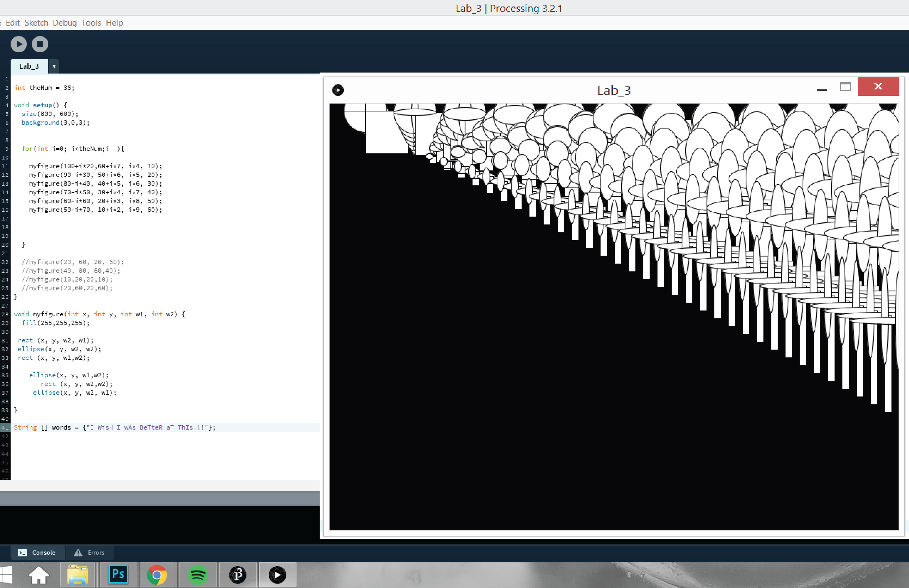Click the Processing app taskbar icon
This screenshot has height=588, width=909.
238,574
